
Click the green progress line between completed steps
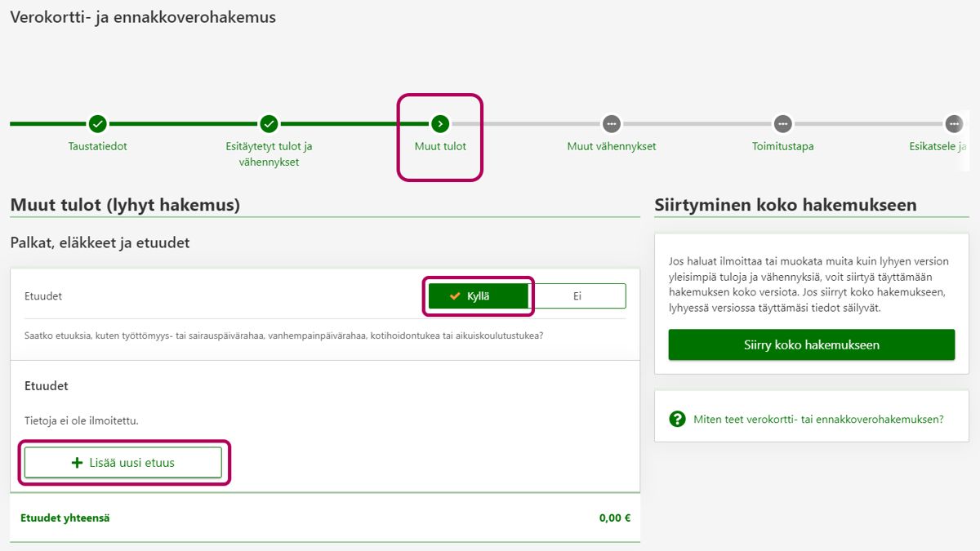183,124
